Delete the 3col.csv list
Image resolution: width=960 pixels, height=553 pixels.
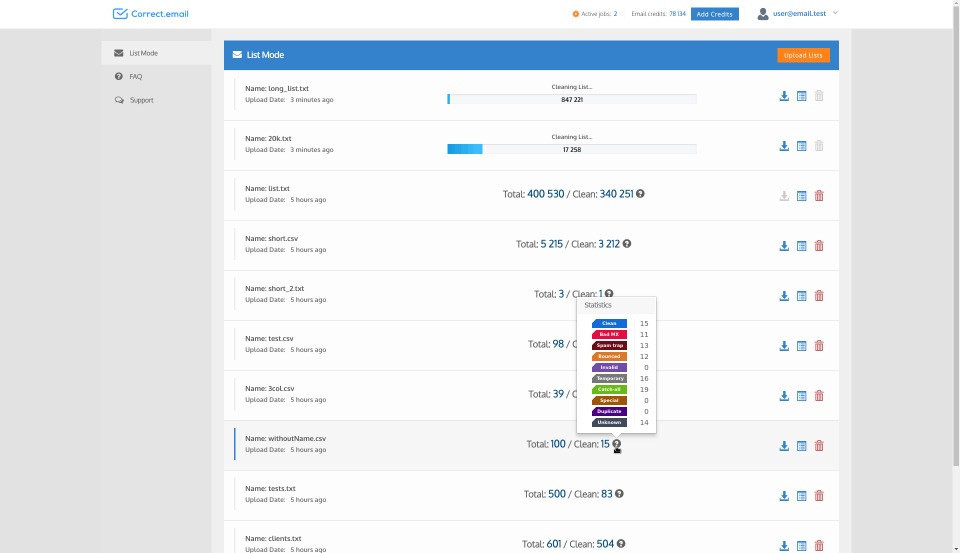[x=819, y=396]
